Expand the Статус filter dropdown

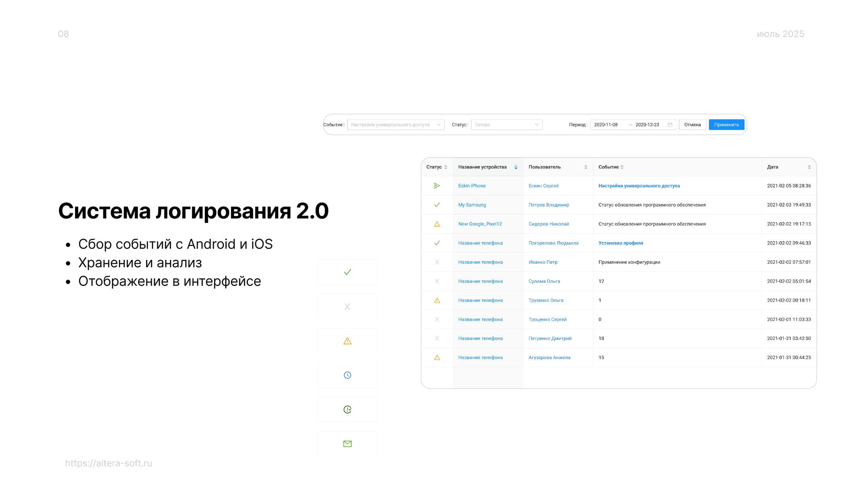click(506, 124)
